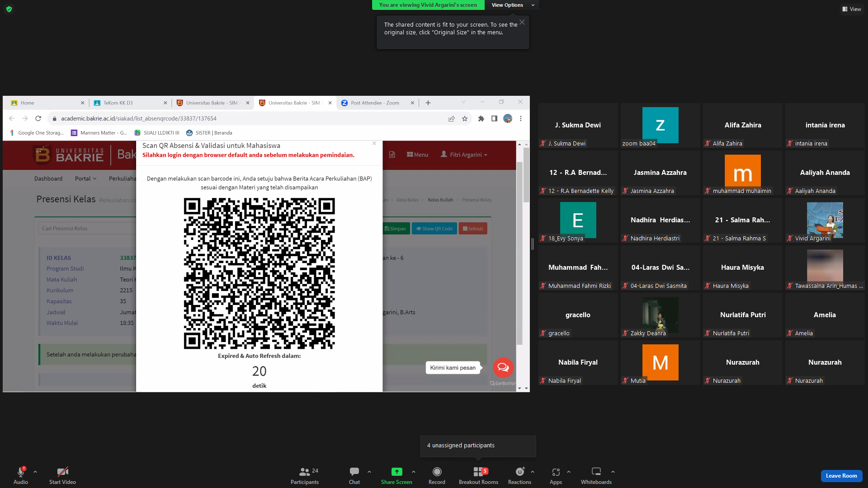The image size is (868, 488).
Task: Open SIJALI LLDIKTI III bookmark
Action: [157, 133]
